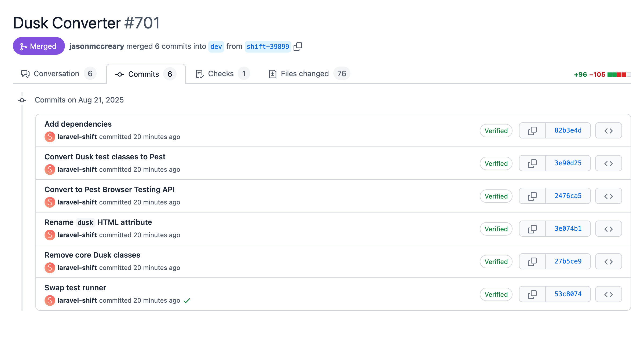Copy full SHA for commit 3e90d25

tap(532, 163)
